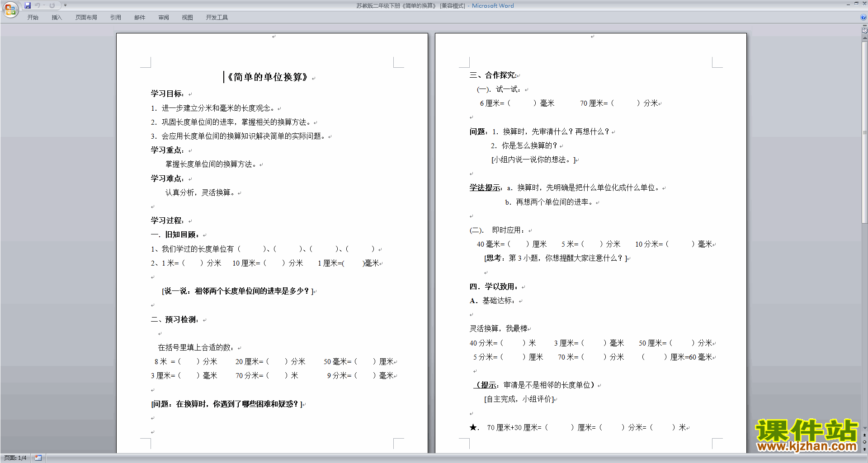The image size is (868, 463).
Task: Click the title 《简单的单位换算》
Action: 267,77
